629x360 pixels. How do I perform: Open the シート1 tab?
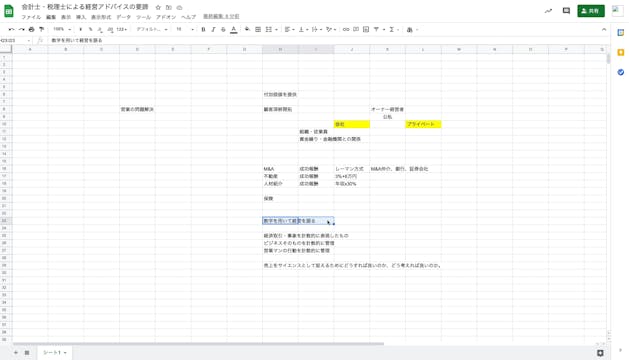55,353
